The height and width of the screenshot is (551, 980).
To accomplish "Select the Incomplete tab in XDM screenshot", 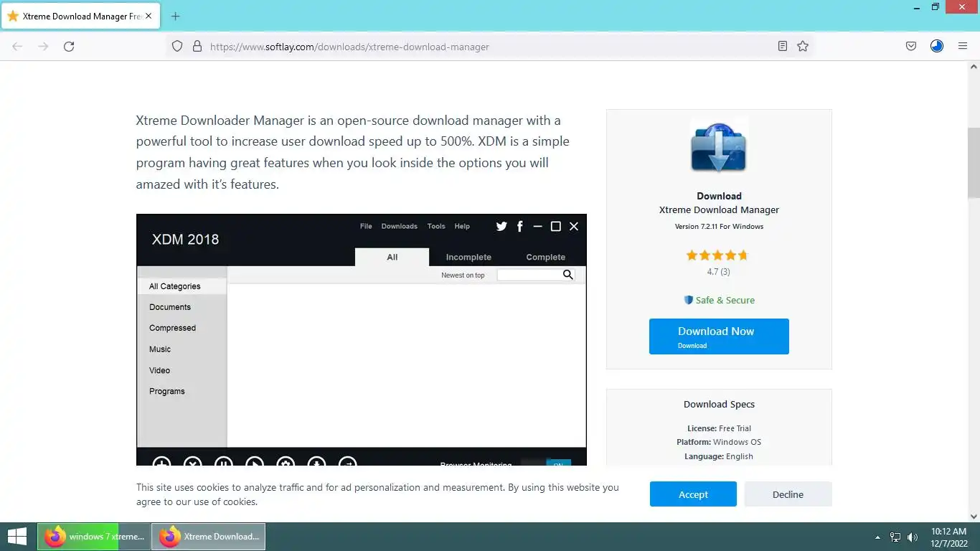I will [468, 257].
